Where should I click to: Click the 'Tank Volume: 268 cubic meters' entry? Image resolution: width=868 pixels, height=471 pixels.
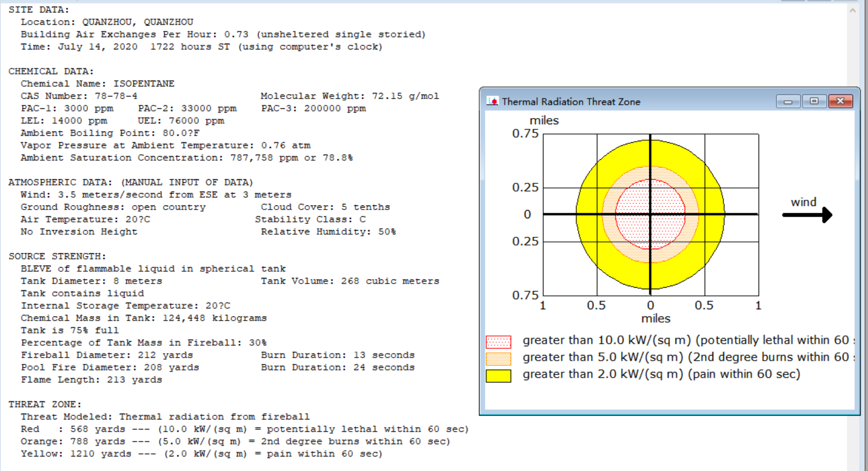pos(350,281)
